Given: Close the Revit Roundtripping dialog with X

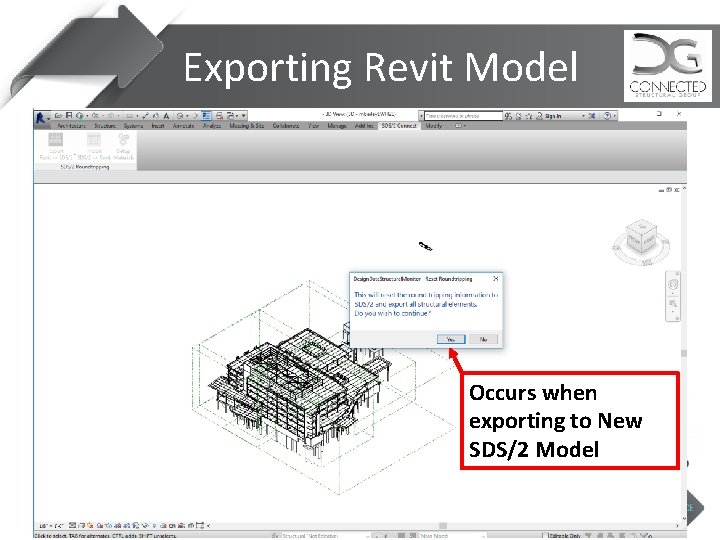Looking at the screenshot, I should click(495, 279).
